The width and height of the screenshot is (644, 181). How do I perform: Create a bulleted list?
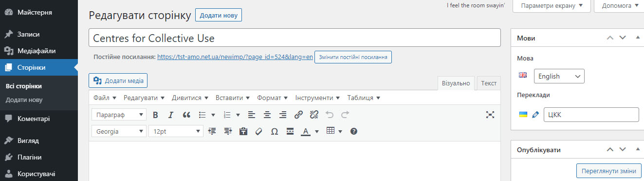[x=203, y=115]
